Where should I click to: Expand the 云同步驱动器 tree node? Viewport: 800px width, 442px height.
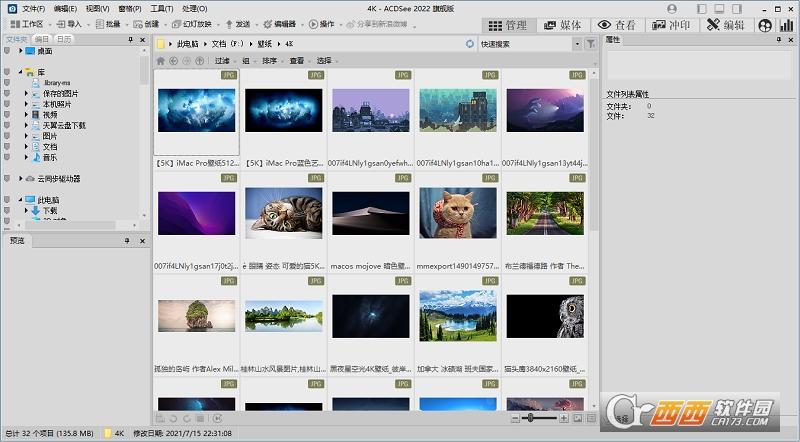click(x=20, y=179)
